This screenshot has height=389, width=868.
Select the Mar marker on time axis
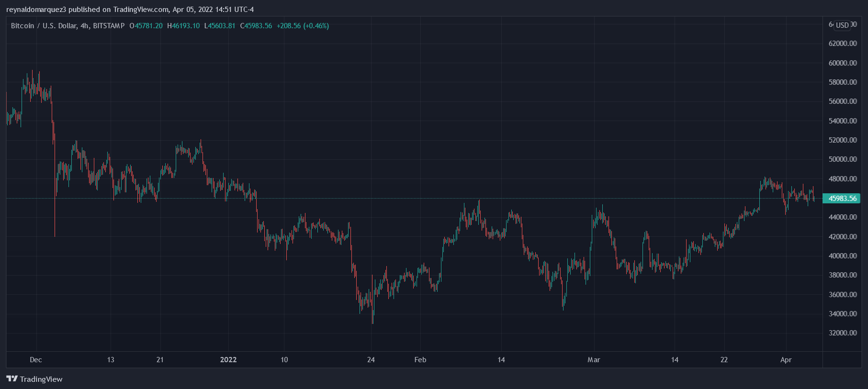[x=594, y=360]
